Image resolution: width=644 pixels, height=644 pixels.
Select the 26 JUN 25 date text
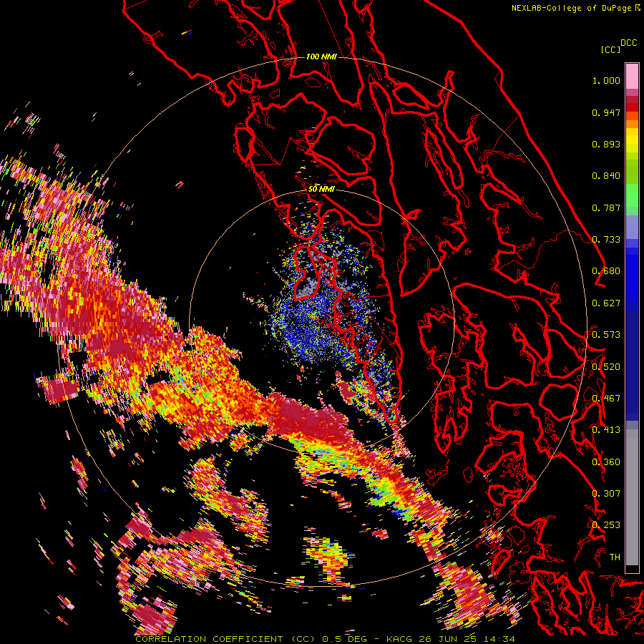(x=447, y=639)
